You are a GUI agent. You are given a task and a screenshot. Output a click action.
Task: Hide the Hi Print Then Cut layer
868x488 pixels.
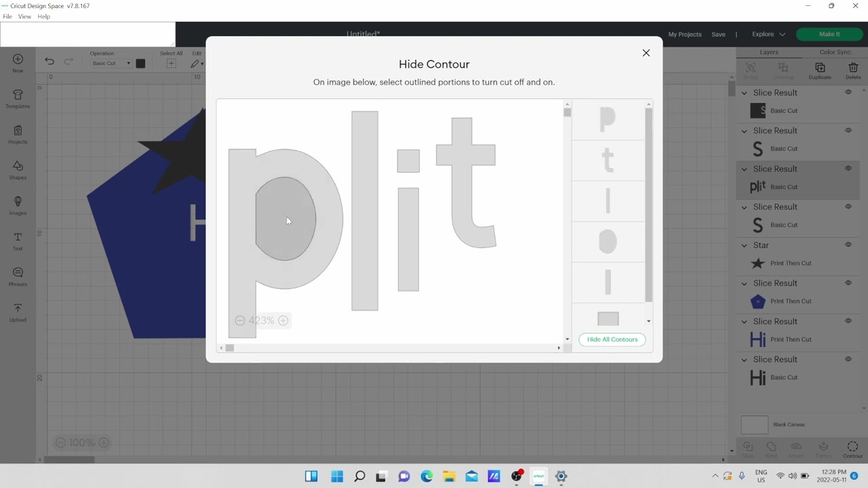tap(848, 321)
